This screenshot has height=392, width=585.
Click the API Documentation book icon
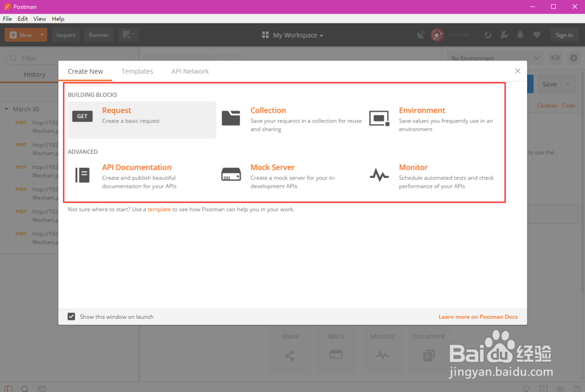[82, 175]
